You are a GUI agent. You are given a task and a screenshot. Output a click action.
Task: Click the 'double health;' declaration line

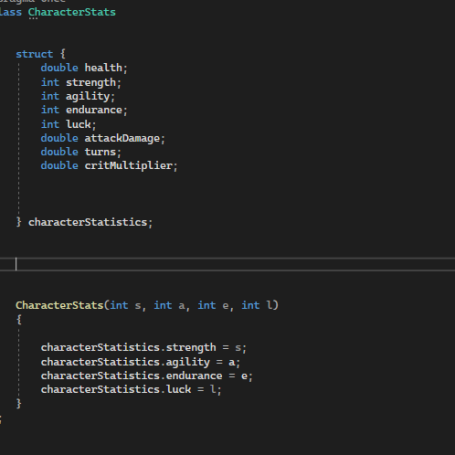click(x=84, y=68)
